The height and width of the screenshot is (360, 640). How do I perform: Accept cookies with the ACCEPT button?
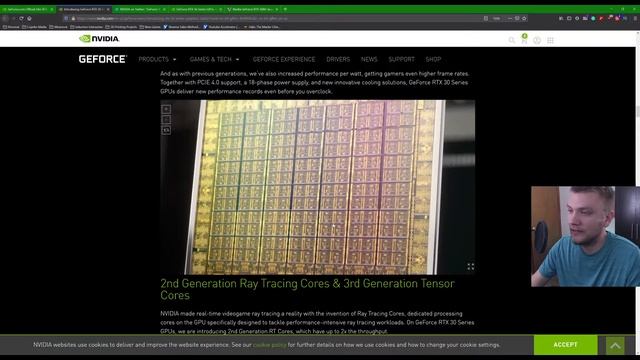click(x=565, y=345)
